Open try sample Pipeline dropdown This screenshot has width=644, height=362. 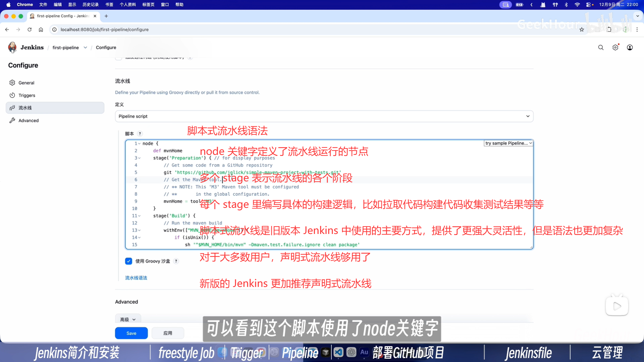[508, 143]
